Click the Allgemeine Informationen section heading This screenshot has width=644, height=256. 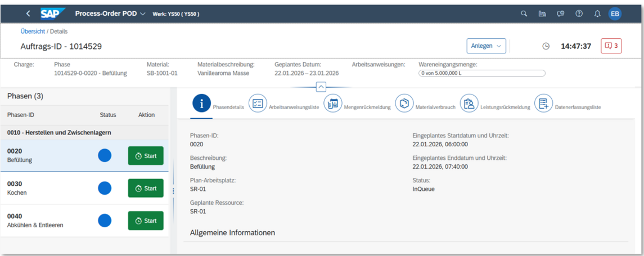(x=232, y=232)
